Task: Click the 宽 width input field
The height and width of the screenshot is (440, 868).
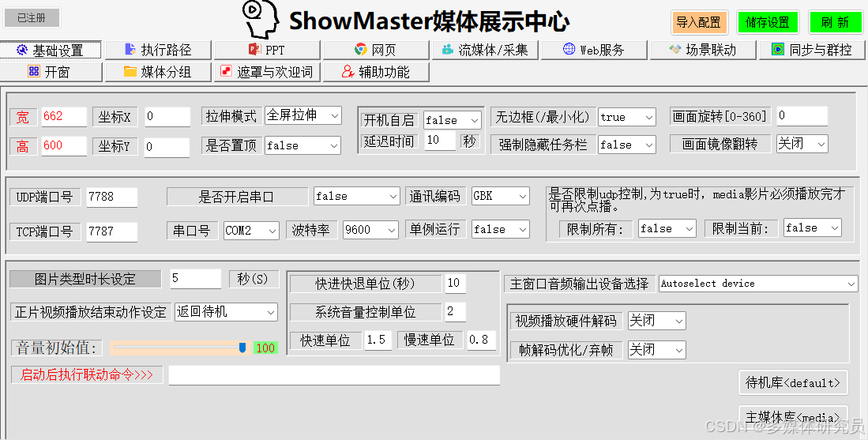Action: [64, 117]
